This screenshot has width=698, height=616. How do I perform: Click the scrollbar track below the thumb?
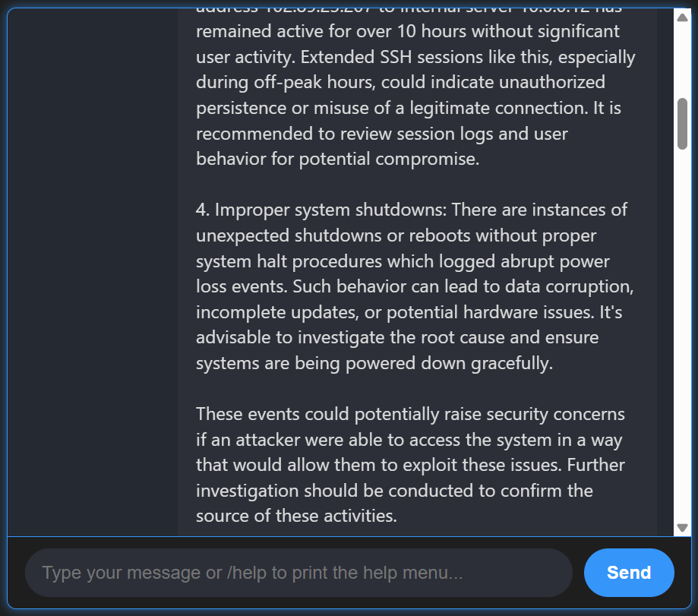pos(682,333)
